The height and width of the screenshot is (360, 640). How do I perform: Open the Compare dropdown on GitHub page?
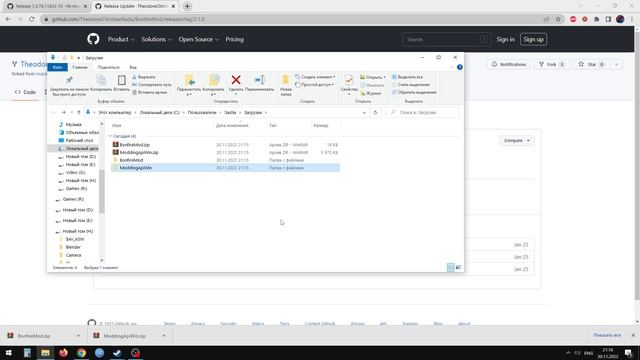(x=516, y=140)
